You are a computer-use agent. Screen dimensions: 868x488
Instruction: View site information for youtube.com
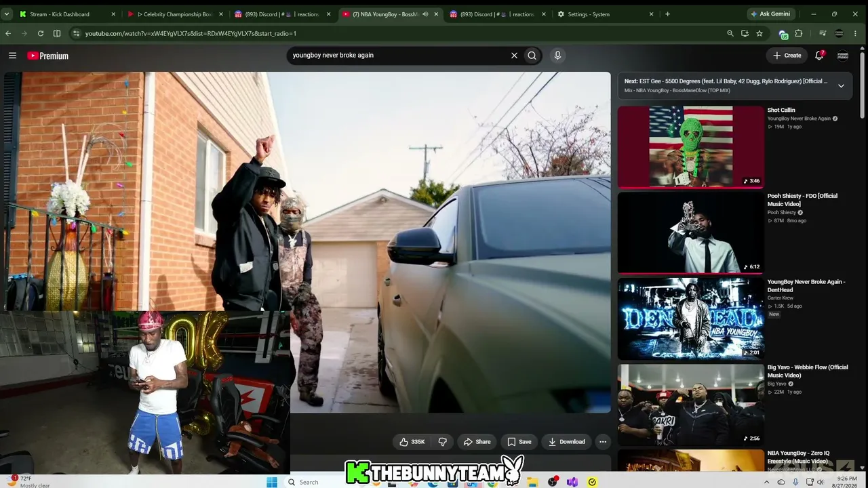[76, 33]
